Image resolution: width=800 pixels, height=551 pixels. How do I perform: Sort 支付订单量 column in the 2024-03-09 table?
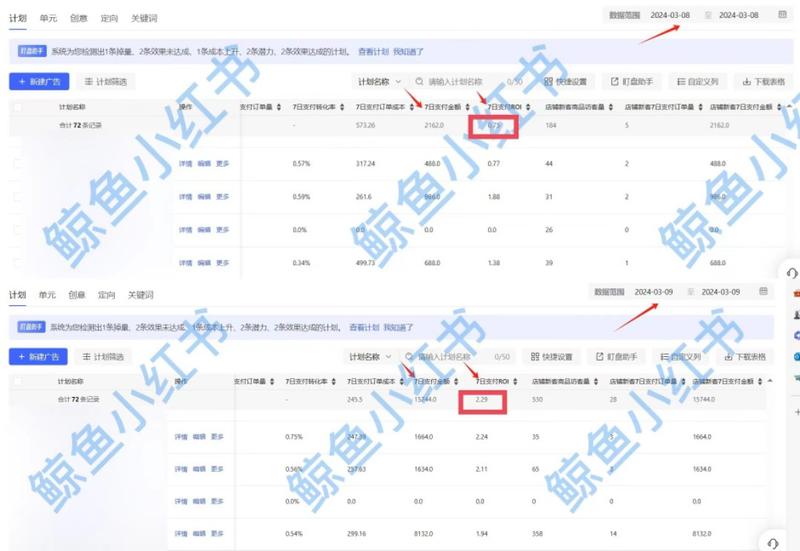[x=272, y=381]
